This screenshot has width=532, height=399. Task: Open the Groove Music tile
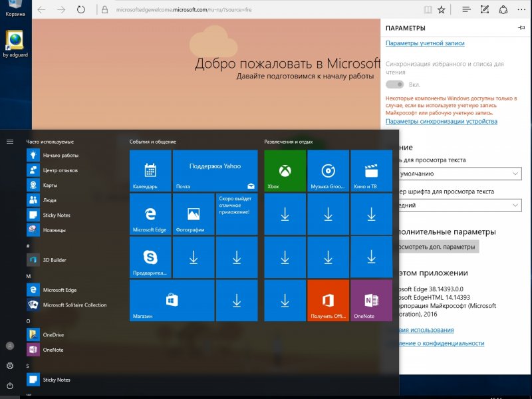click(x=328, y=171)
